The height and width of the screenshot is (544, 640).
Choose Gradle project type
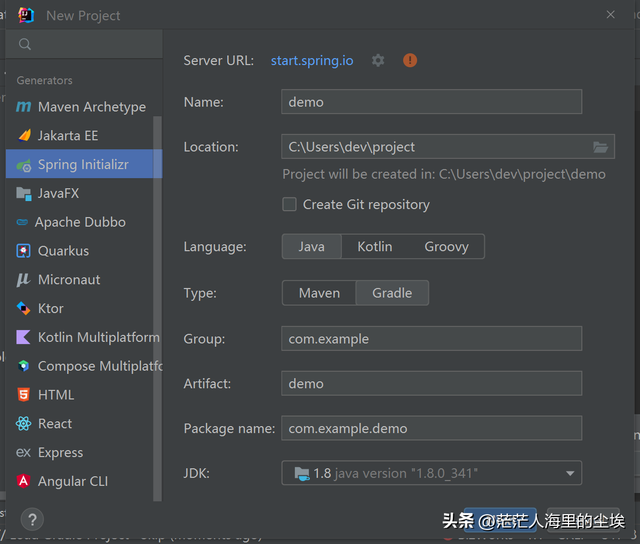tap(392, 293)
